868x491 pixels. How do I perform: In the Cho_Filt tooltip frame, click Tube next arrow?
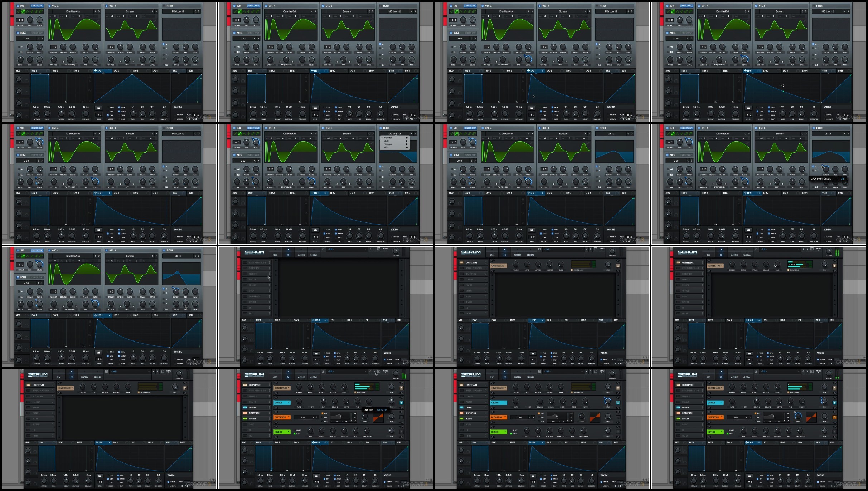coord(317,417)
